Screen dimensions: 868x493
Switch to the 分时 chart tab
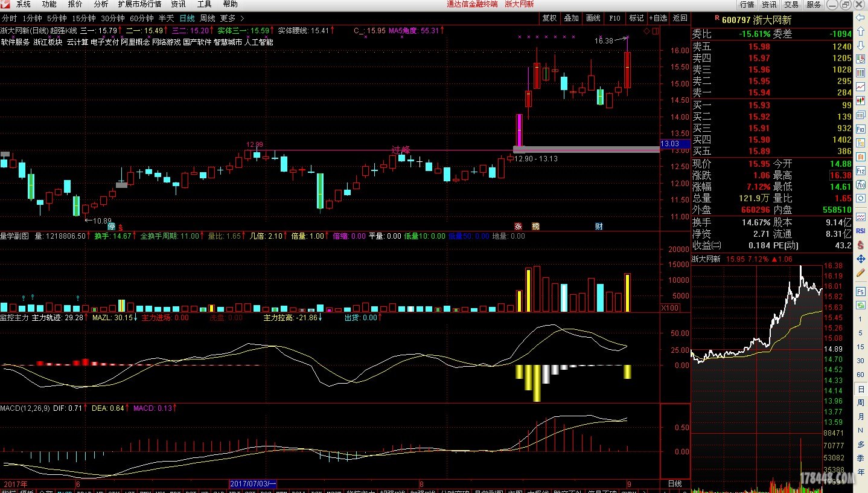[x=10, y=18]
